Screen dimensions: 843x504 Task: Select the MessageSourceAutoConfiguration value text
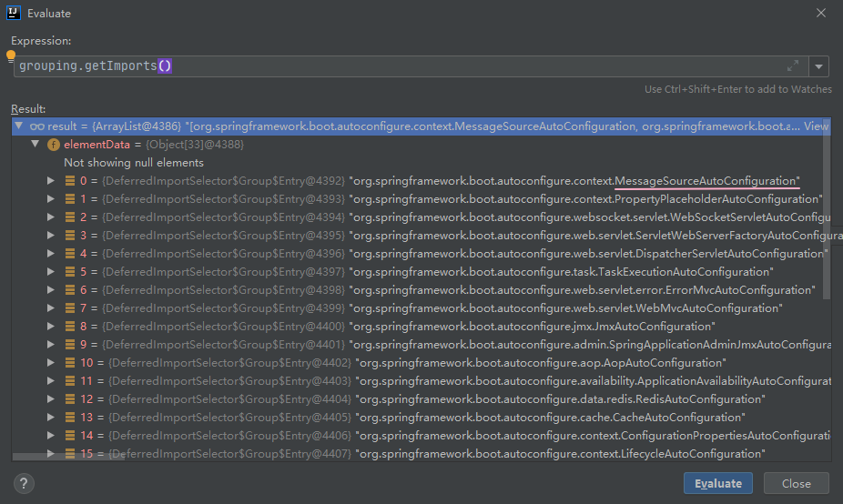coord(574,181)
